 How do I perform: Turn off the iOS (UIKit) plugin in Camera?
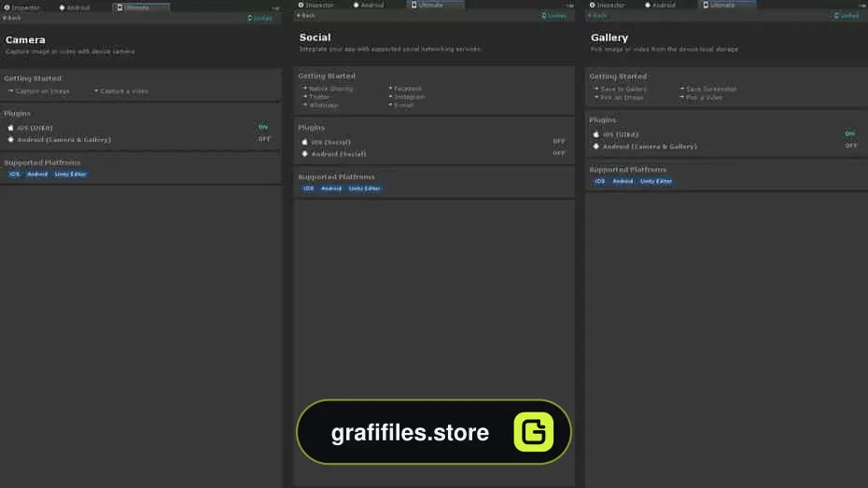263,127
